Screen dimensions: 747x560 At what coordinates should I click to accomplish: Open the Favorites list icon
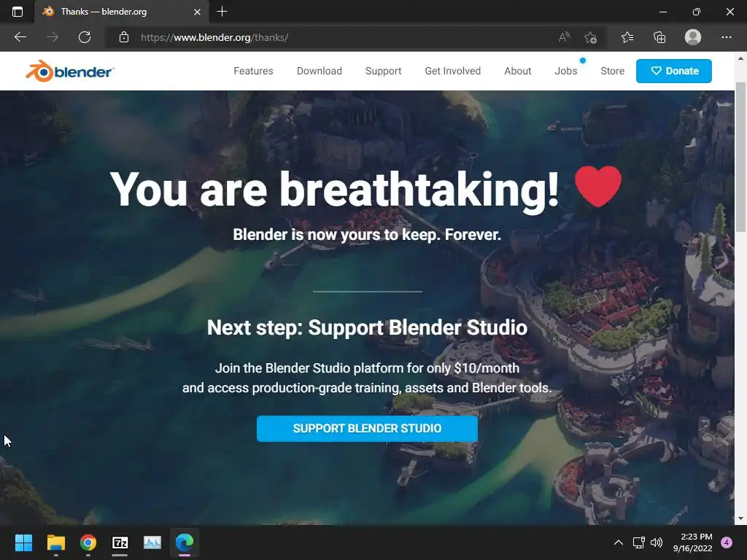point(627,37)
